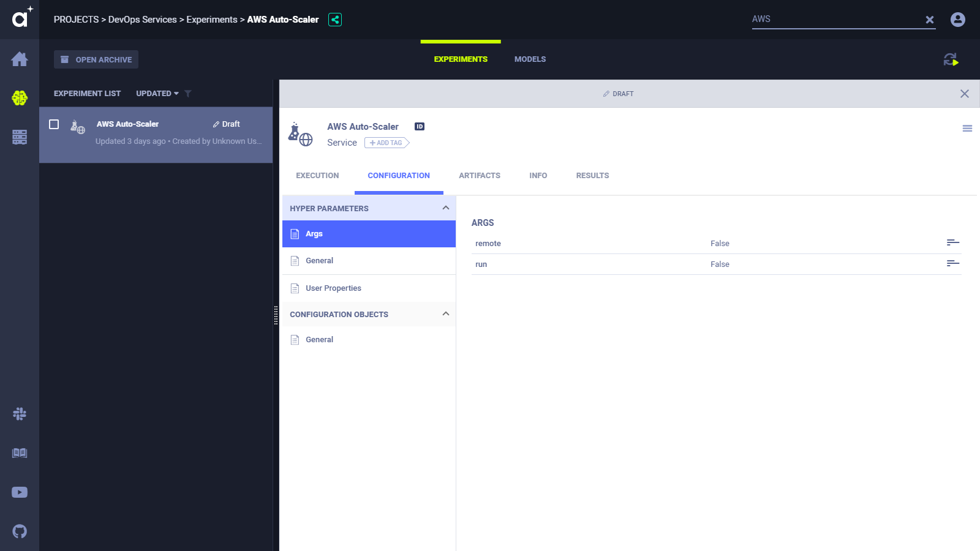The image size is (980, 551).
Task: Collapse the Configuration Objects section
Action: tap(445, 314)
